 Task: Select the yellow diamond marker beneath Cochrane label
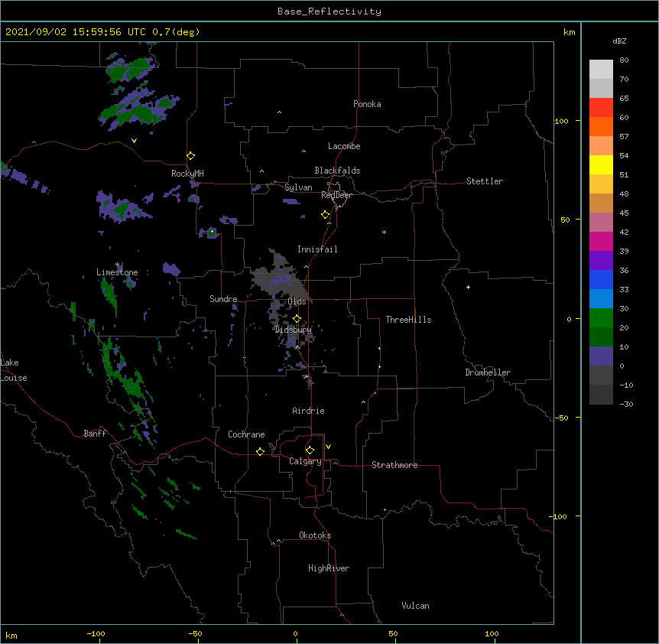tap(260, 451)
